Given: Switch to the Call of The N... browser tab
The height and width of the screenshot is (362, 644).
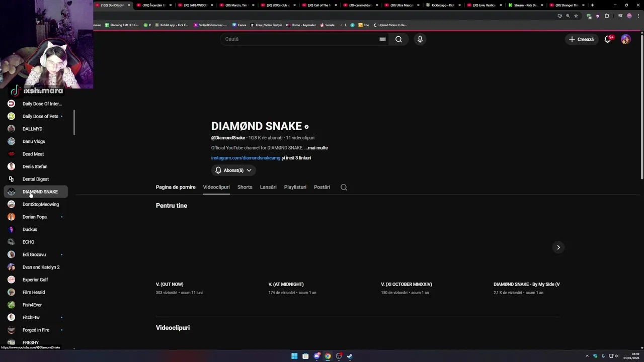Looking at the screenshot, I should tap(319, 5).
